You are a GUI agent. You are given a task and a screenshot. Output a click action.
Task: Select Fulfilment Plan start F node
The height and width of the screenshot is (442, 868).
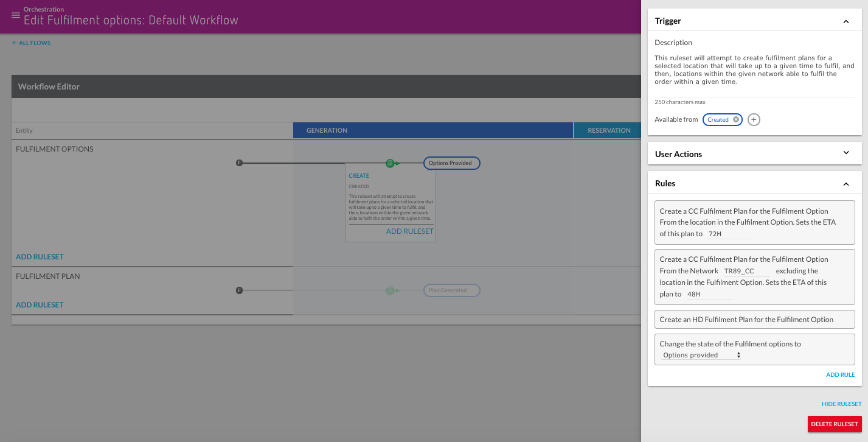pyautogui.click(x=239, y=291)
